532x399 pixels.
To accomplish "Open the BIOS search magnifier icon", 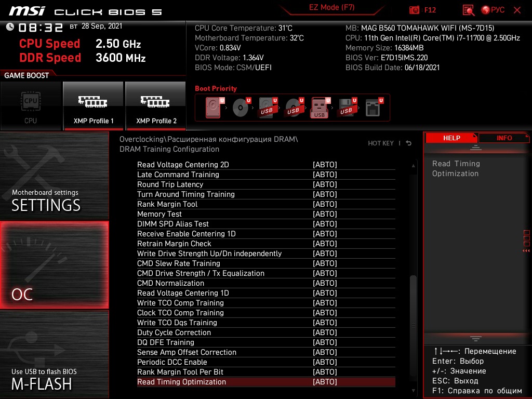I will coord(468,10).
